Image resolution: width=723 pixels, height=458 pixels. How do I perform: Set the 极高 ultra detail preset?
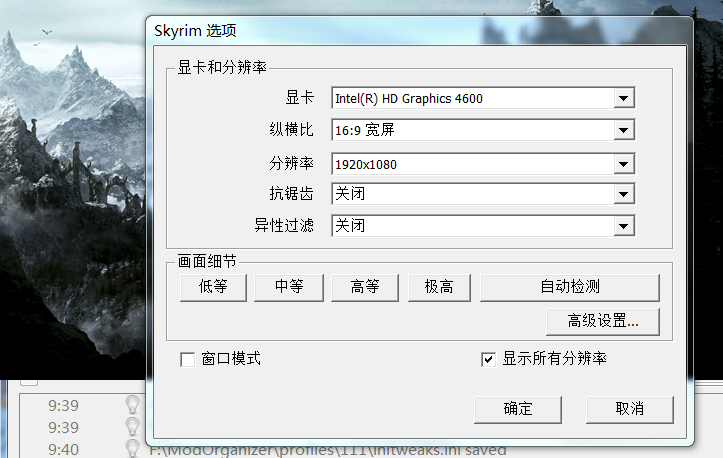[439, 287]
